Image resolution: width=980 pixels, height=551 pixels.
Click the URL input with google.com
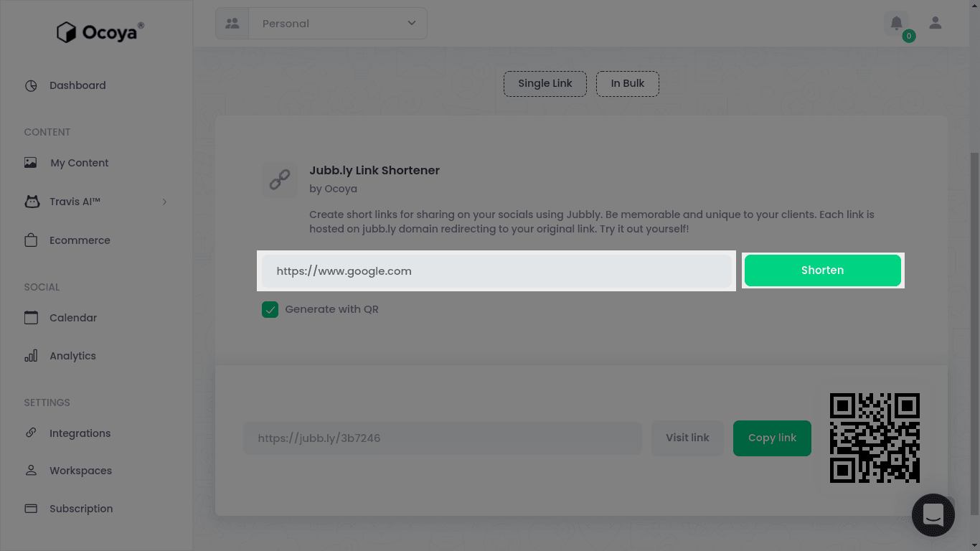point(496,271)
